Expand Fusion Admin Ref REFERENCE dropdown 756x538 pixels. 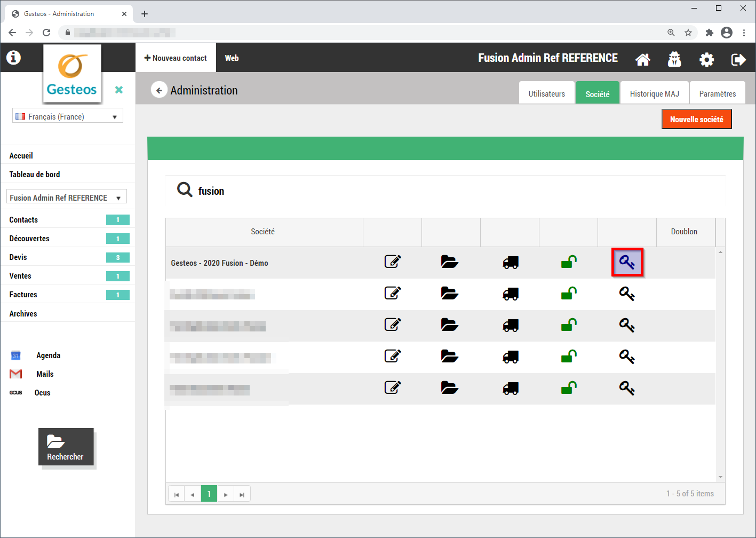click(67, 197)
